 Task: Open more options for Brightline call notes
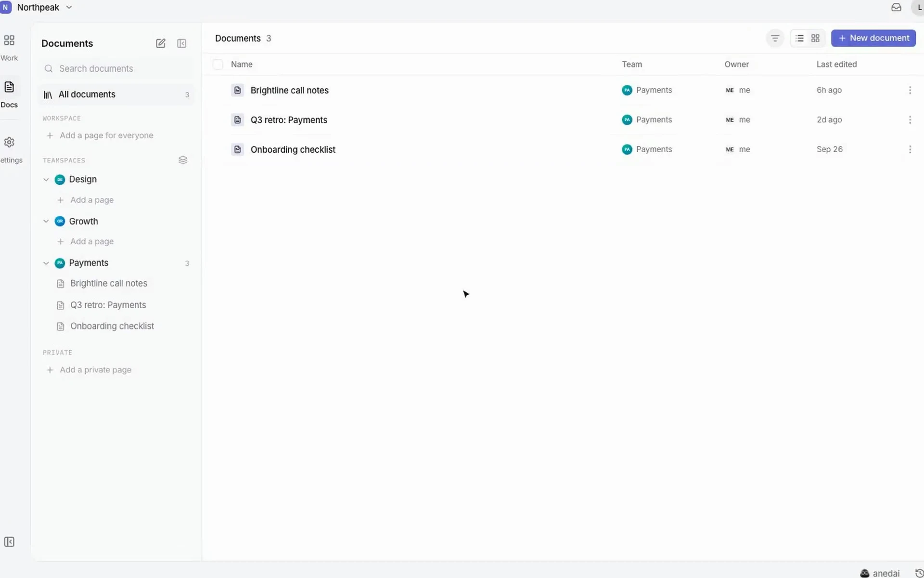[910, 90]
